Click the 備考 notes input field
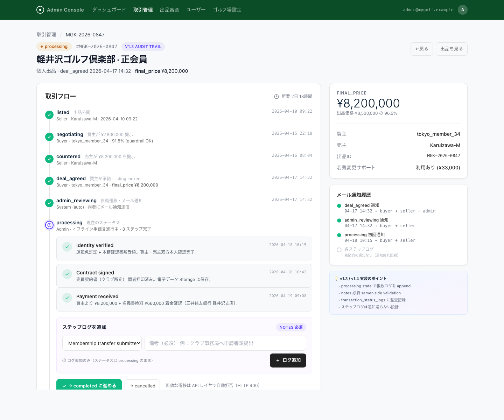This screenshot has width=504, height=420. click(225, 343)
